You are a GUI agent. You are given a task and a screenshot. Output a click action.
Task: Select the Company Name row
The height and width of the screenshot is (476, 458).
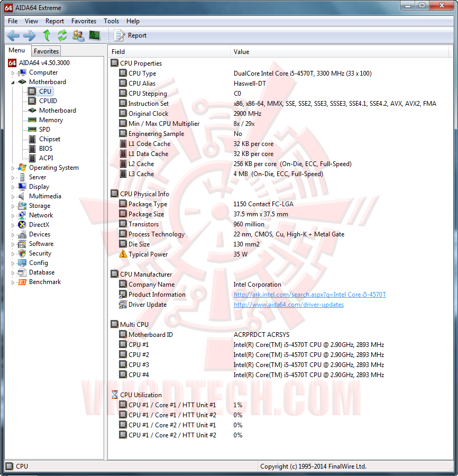click(280, 284)
